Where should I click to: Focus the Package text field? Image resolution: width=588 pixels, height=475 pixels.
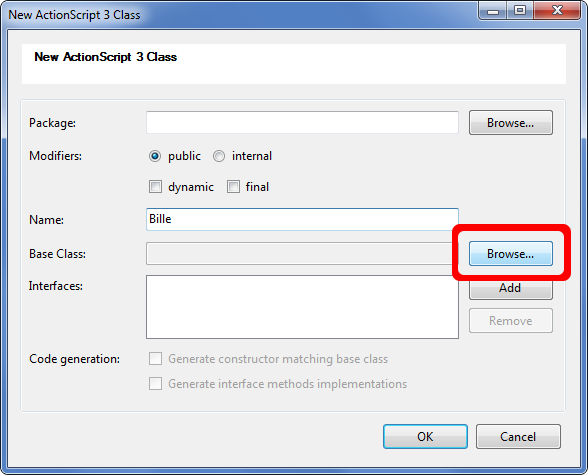302,122
